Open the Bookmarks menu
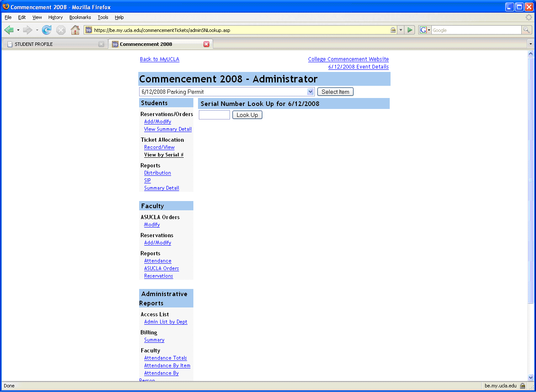Screen dimensions: 536x392 click(80, 17)
